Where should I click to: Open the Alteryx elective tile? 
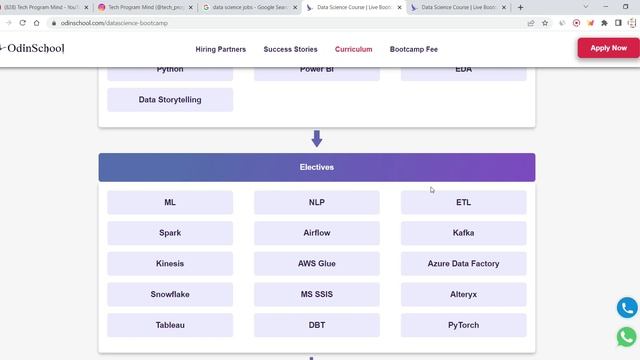pos(463,294)
